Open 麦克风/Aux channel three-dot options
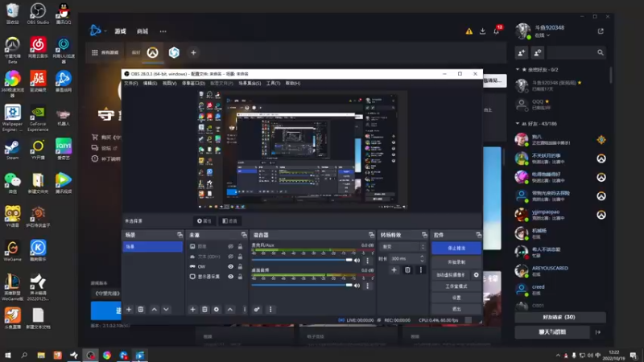 368,260
